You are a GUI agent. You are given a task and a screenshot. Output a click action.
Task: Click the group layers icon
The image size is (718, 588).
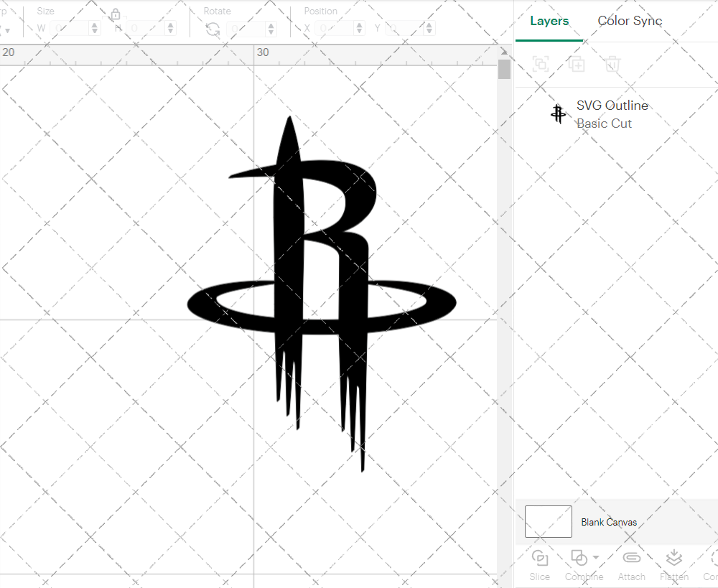[540, 64]
